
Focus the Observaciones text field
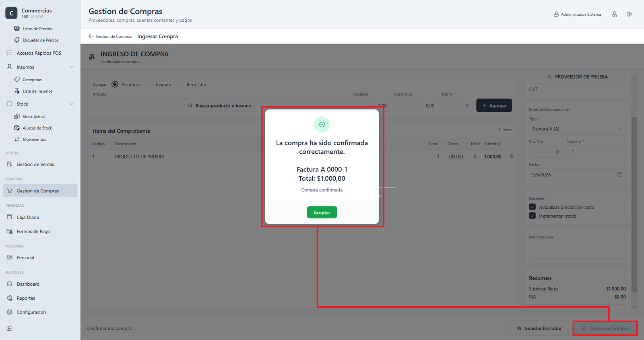[577, 250]
